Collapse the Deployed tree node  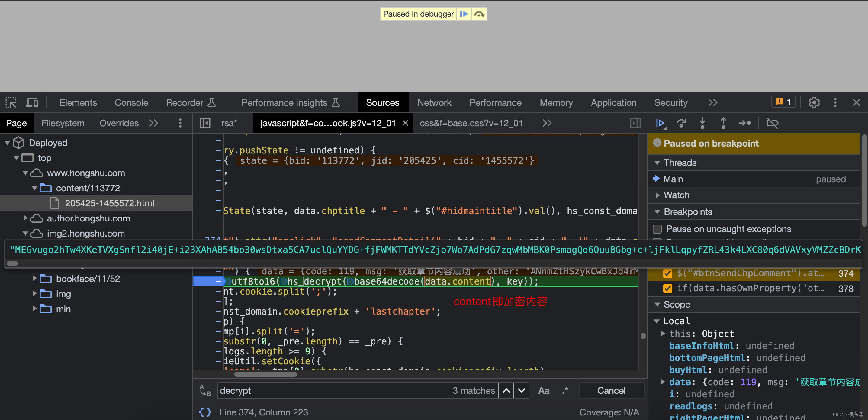tap(7, 143)
